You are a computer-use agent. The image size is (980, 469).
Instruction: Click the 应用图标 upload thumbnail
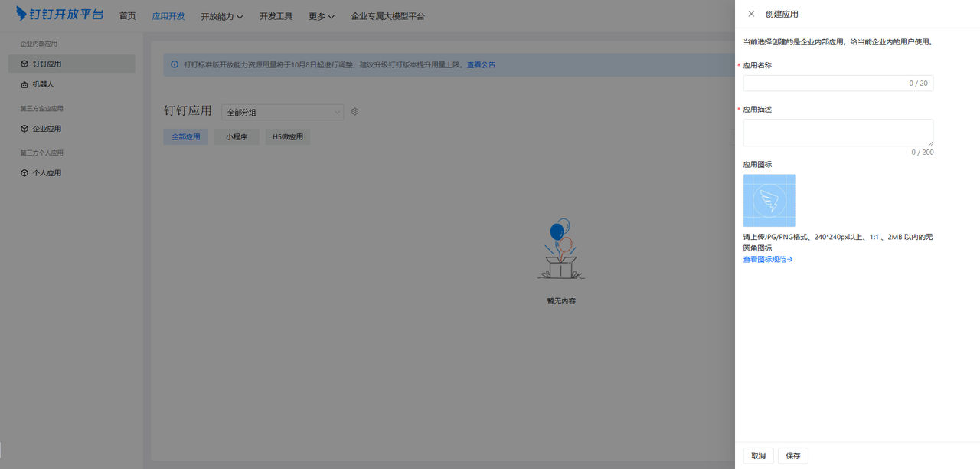tap(769, 200)
